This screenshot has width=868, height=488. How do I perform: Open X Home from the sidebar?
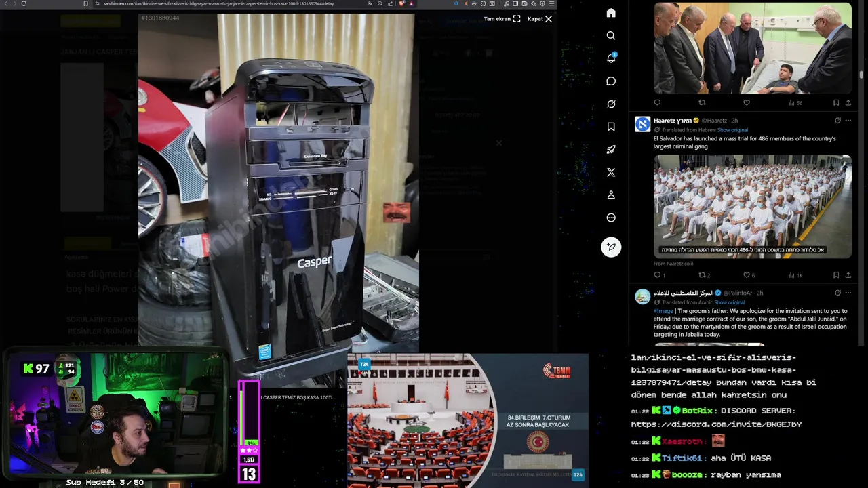click(x=611, y=13)
